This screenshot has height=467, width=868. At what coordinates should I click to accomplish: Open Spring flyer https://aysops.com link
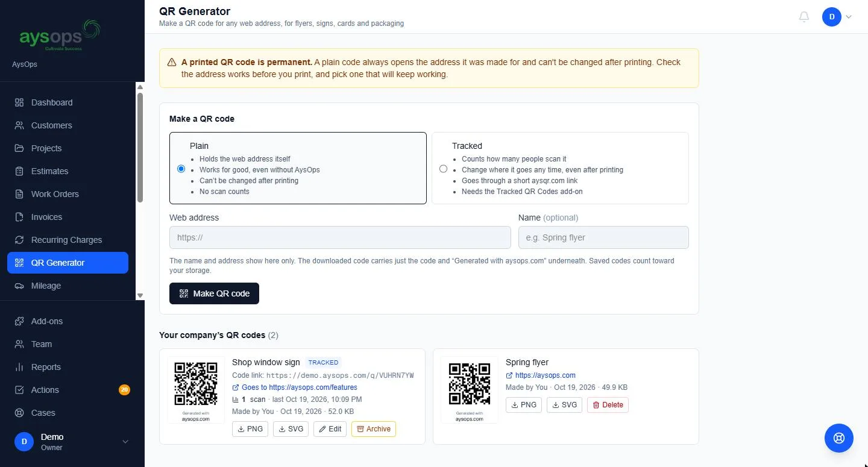click(541, 375)
